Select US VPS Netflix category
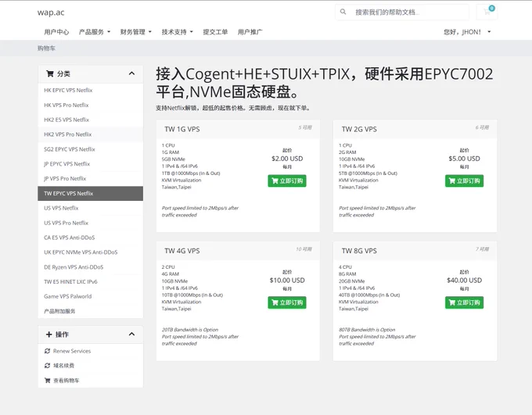The image size is (532, 415). coord(90,208)
